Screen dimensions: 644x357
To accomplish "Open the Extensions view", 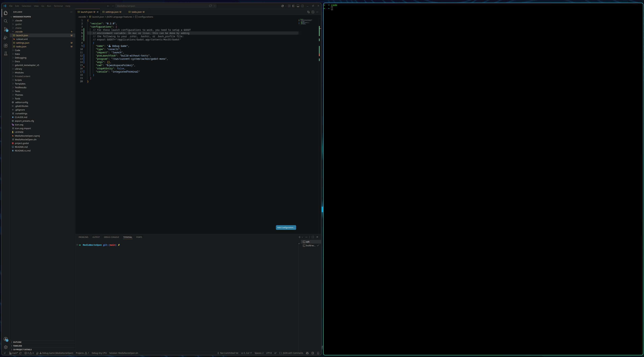I will coord(6,45).
